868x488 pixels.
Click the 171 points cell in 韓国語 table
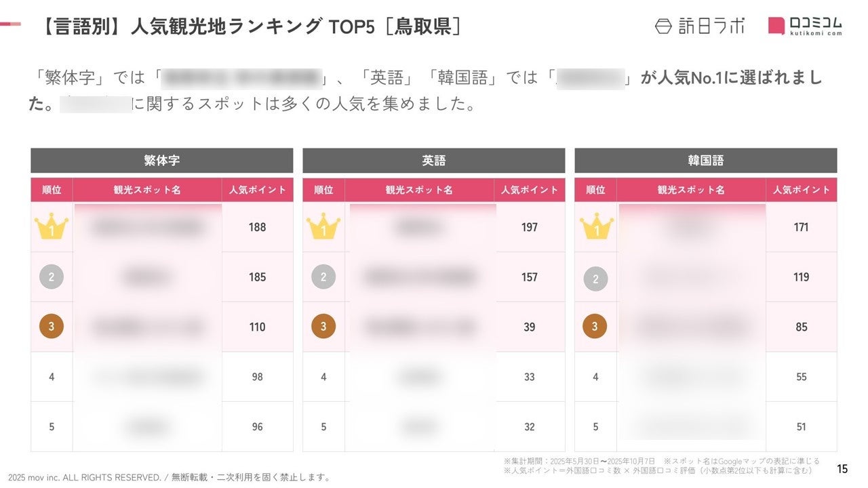pos(801,227)
